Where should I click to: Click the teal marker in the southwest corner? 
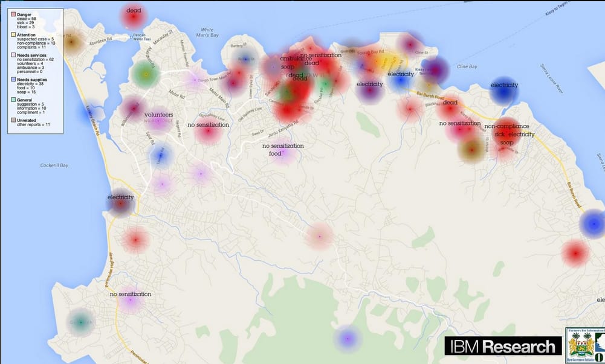click(x=80, y=322)
